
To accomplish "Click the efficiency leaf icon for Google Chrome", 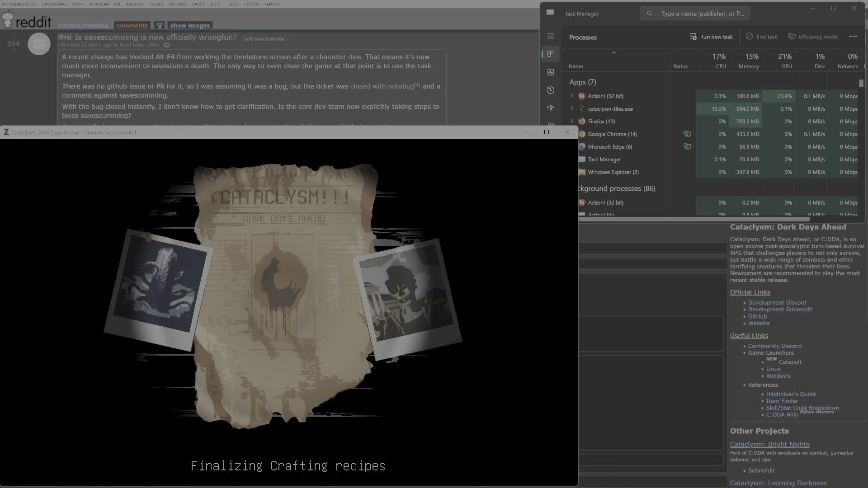I will (x=687, y=134).
